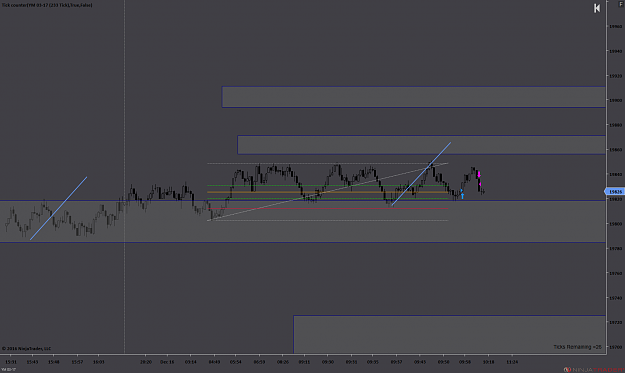Click the 19780 price axis label
This screenshot has height=373, width=625.
click(x=615, y=249)
